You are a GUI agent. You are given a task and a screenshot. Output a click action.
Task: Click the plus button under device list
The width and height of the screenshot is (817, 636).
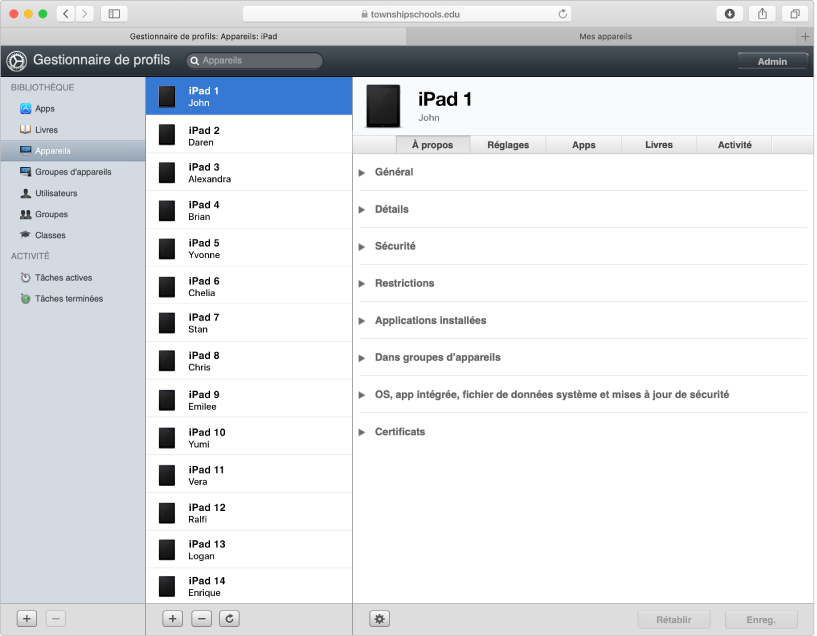(x=172, y=619)
